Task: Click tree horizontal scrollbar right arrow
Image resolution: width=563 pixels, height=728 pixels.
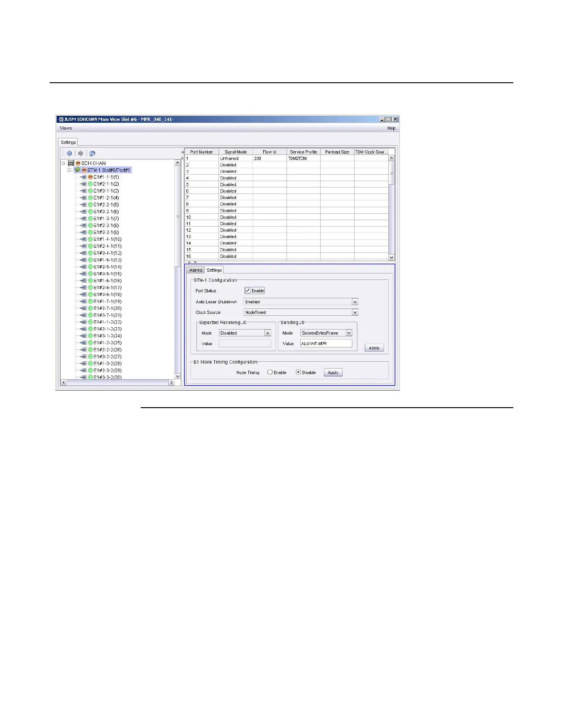Action: click(172, 382)
